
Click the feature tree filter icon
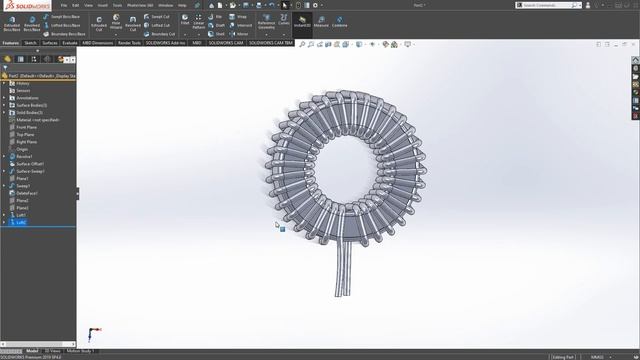(5, 68)
